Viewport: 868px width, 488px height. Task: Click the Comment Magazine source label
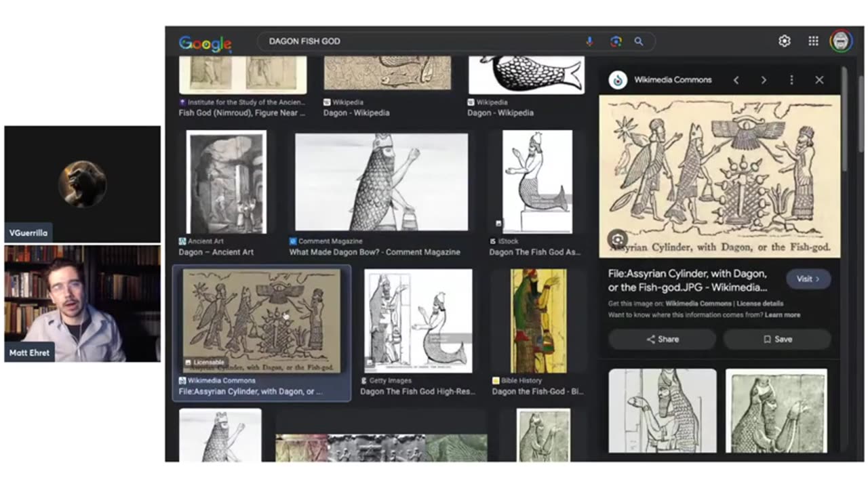point(330,241)
